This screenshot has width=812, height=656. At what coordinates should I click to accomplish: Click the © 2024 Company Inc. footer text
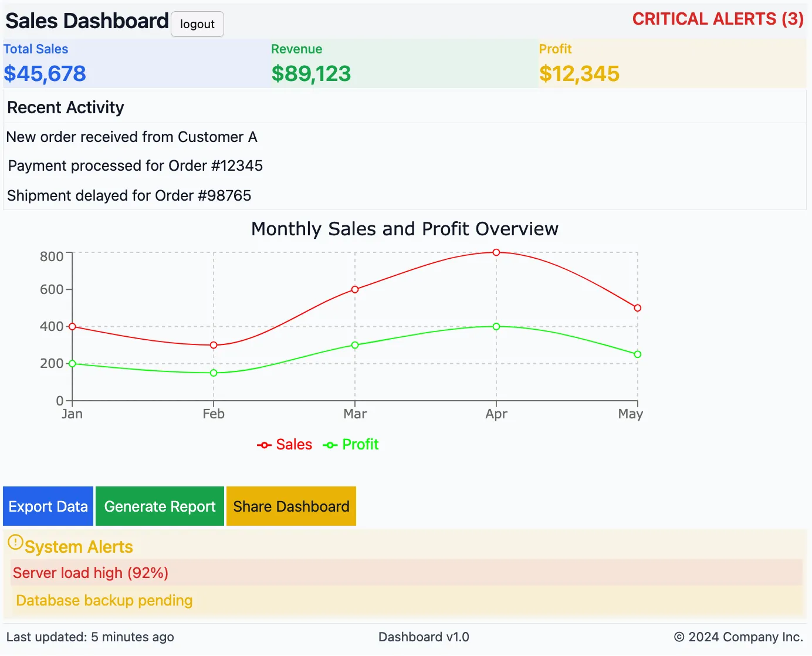tap(738, 637)
